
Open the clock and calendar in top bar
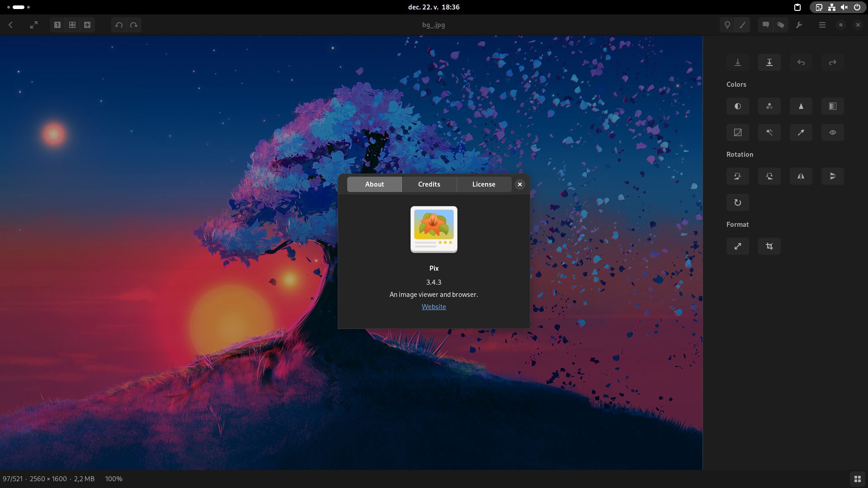434,7
